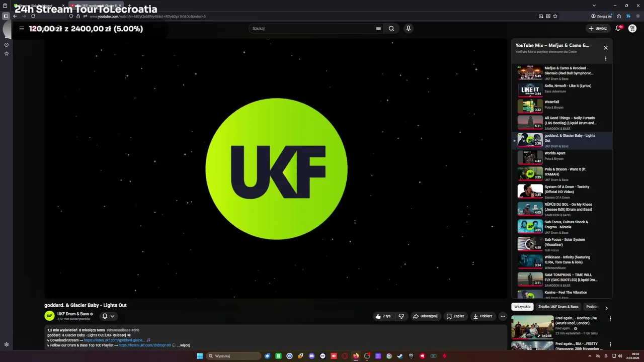Click the Utwórz create button

(598, 29)
